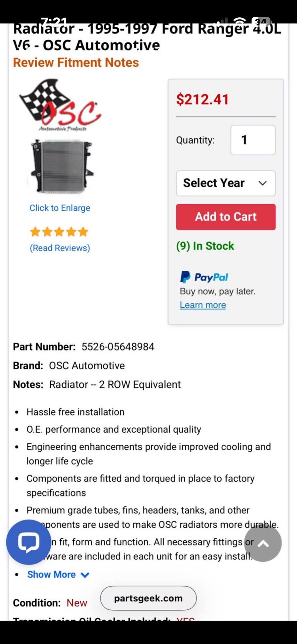Click the chevron next to Show More

[x=85, y=575]
